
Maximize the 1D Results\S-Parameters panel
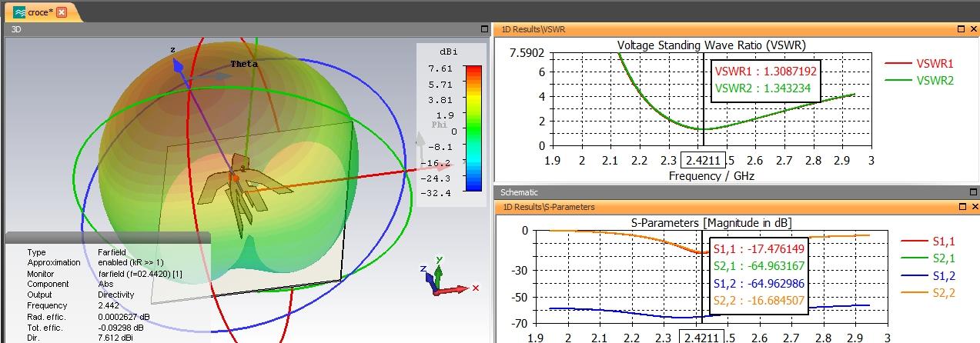(x=962, y=207)
